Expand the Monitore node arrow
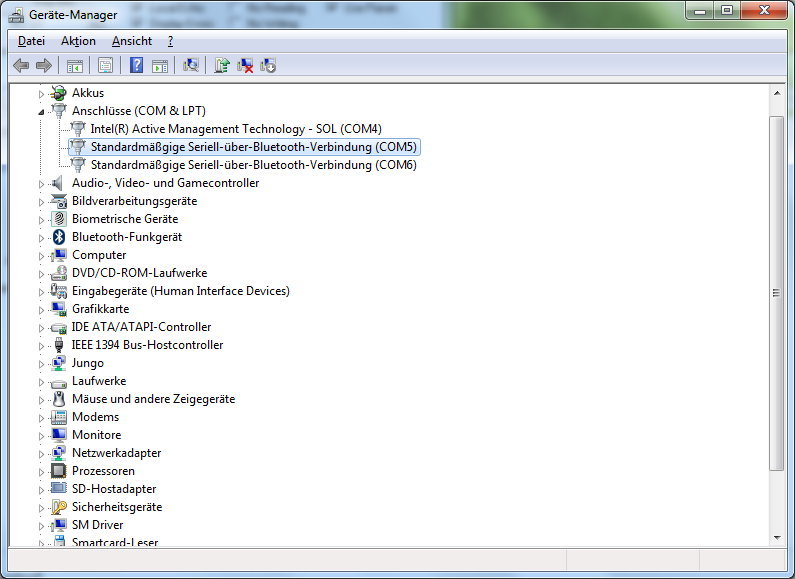Viewport: 795px width, 579px height. [41, 436]
